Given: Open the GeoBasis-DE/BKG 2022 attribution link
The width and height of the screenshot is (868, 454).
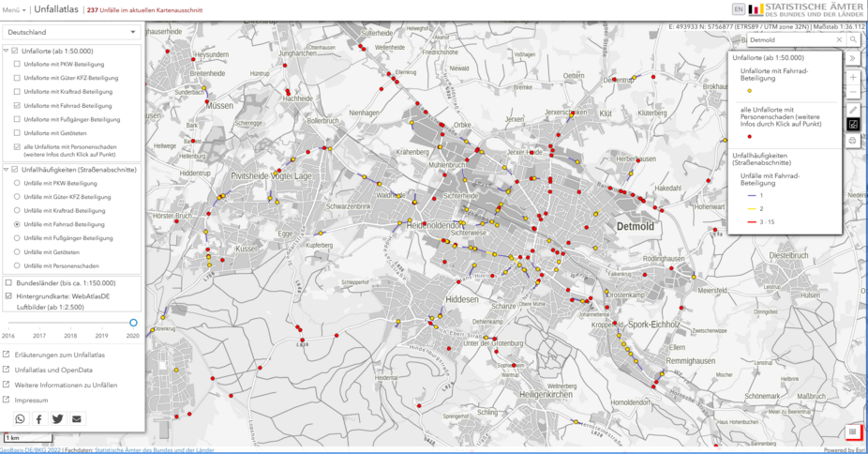Looking at the screenshot, I should pyautogui.click(x=30, y=450).
